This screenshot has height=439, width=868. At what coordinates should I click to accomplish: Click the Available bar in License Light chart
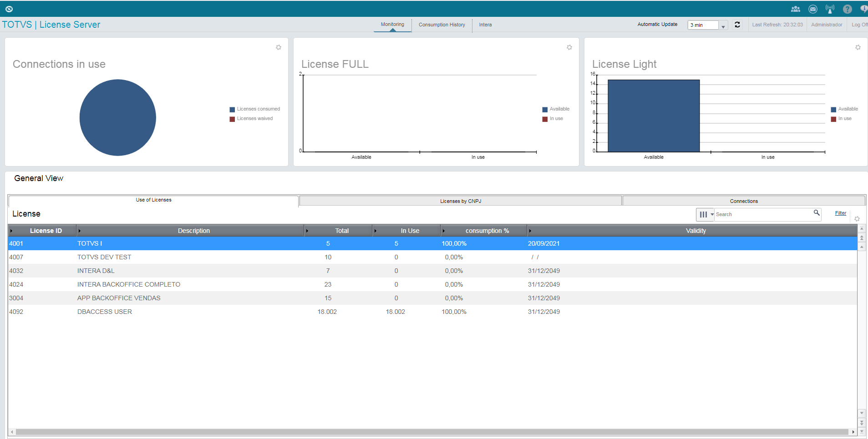point(654,116)
